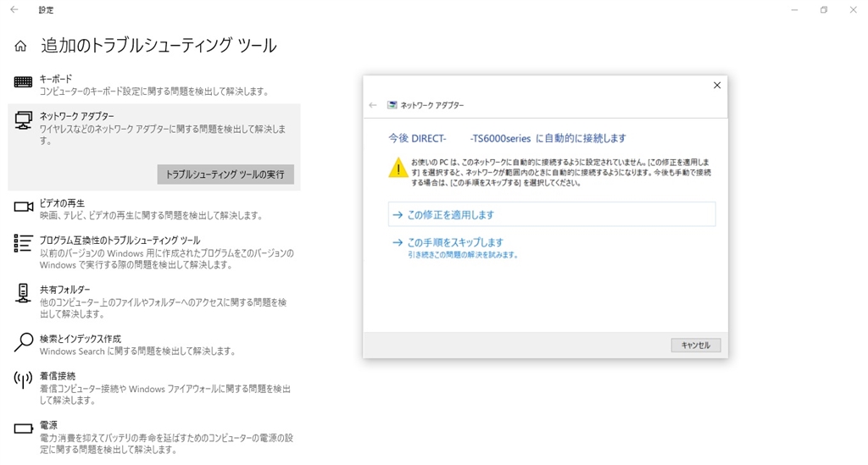Click the incoming connections antenna icon

23,379
